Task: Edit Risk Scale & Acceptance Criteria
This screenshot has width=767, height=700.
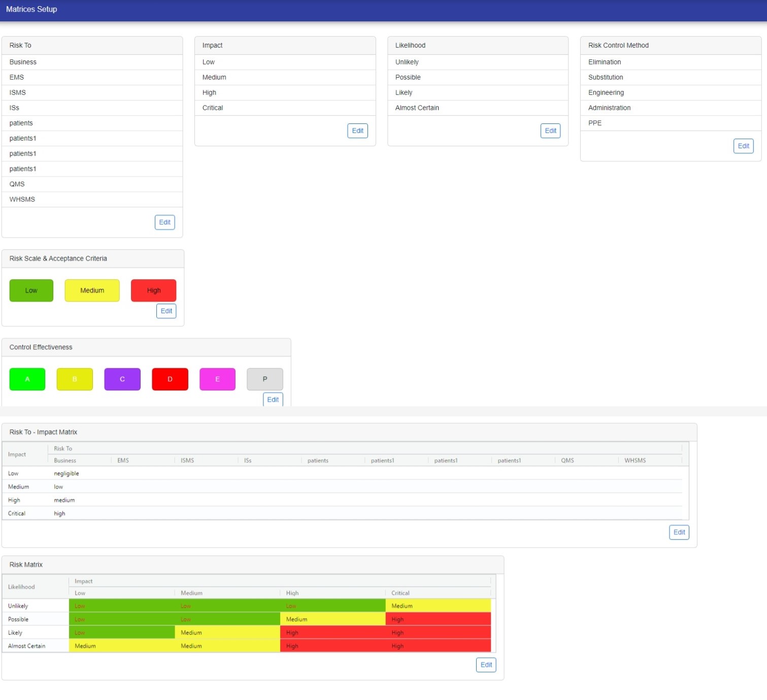Action: [x=166, y=311]
